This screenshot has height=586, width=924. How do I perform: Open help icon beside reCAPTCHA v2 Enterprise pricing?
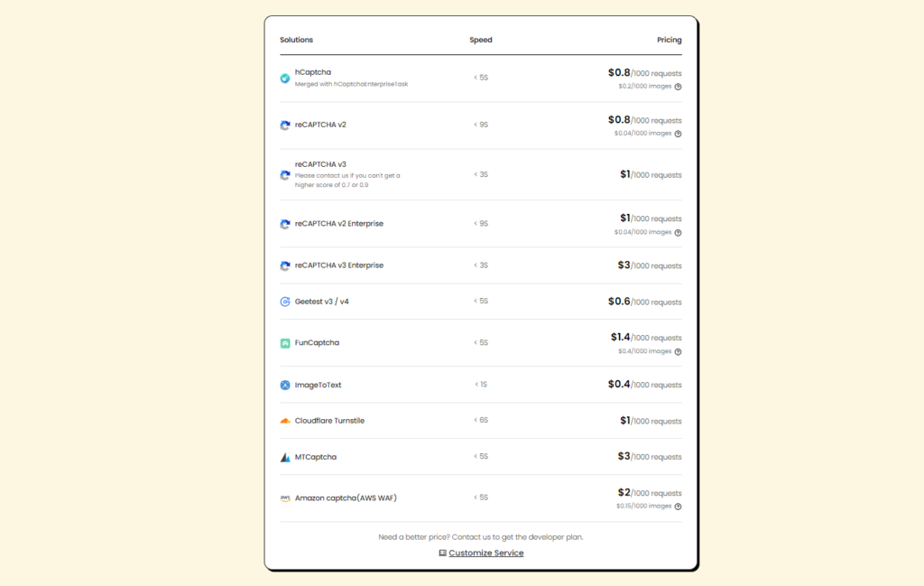click(x=678, y=232)
